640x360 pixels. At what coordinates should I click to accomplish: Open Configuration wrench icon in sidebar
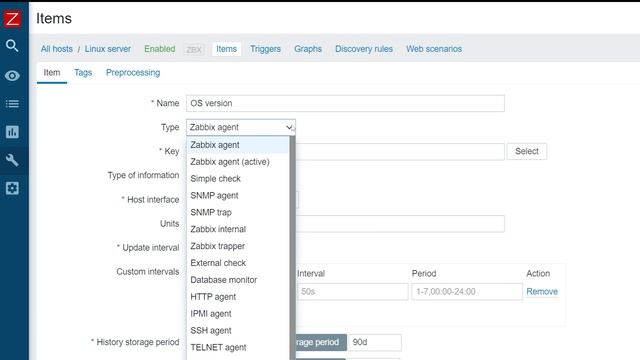pyautogui.click(x=12, y=160)
